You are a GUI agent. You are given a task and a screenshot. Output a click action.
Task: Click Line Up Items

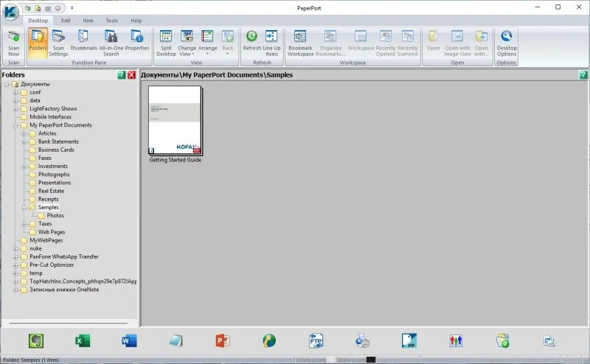(x=271, y=43)
